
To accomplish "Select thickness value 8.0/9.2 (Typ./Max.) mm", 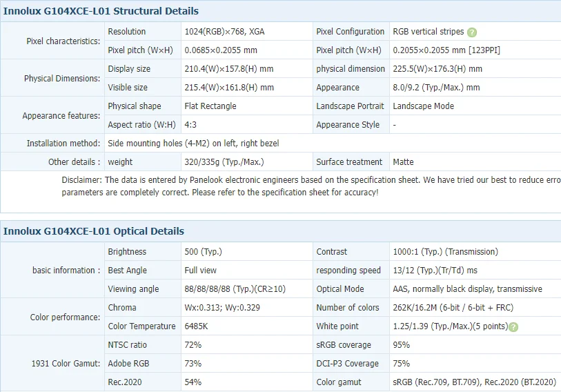I will (436, 88).
